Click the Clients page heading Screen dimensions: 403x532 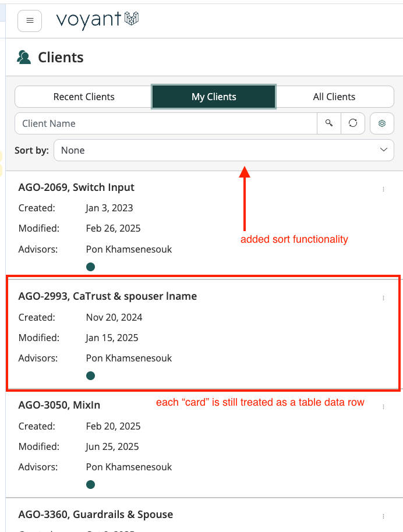(61, 58)
